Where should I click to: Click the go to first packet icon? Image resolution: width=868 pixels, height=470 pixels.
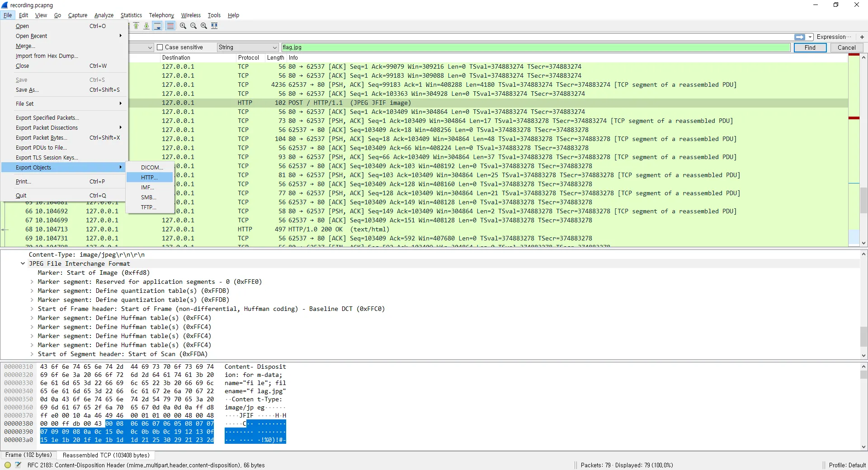tap(136, 26)
